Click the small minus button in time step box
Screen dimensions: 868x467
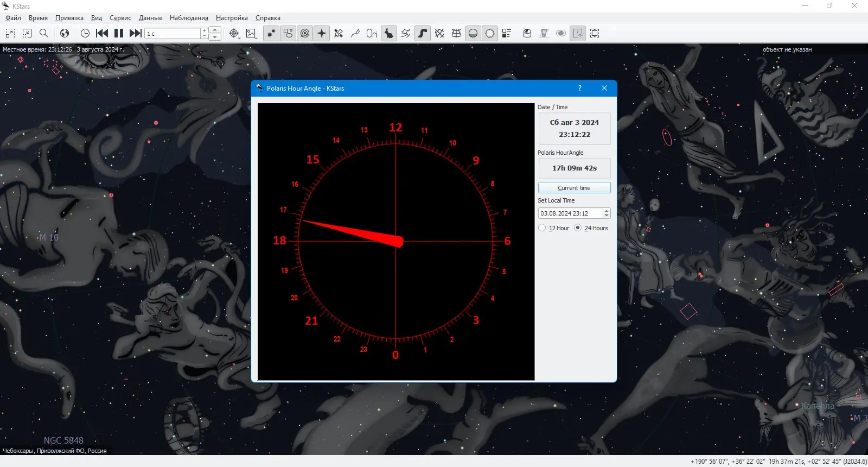(x=205, y=36)
